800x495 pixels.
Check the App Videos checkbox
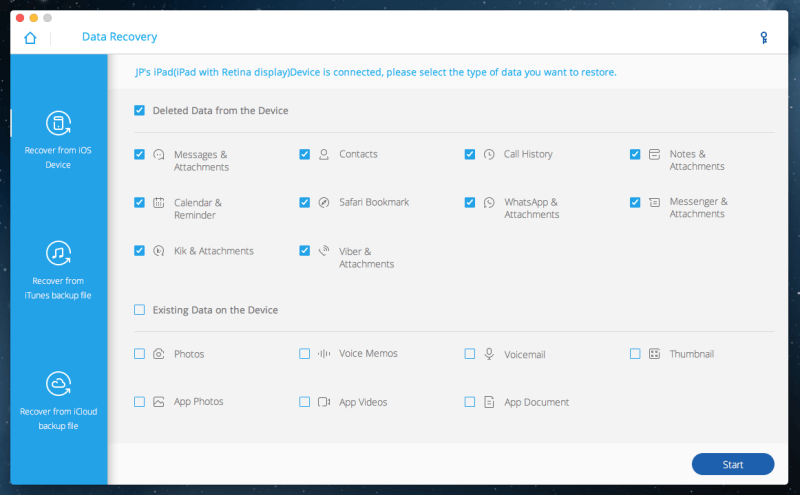(x=305, y=402)
